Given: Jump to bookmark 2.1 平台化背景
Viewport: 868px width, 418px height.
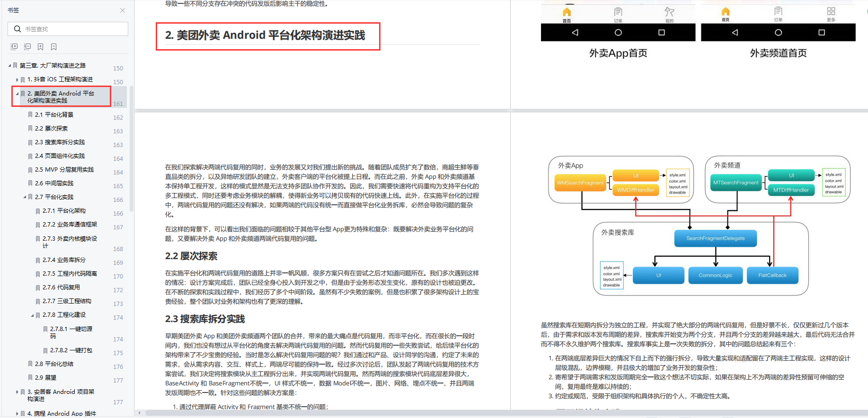Looking at the screenshot, I should pyautogui.click(x=54, y=115).
